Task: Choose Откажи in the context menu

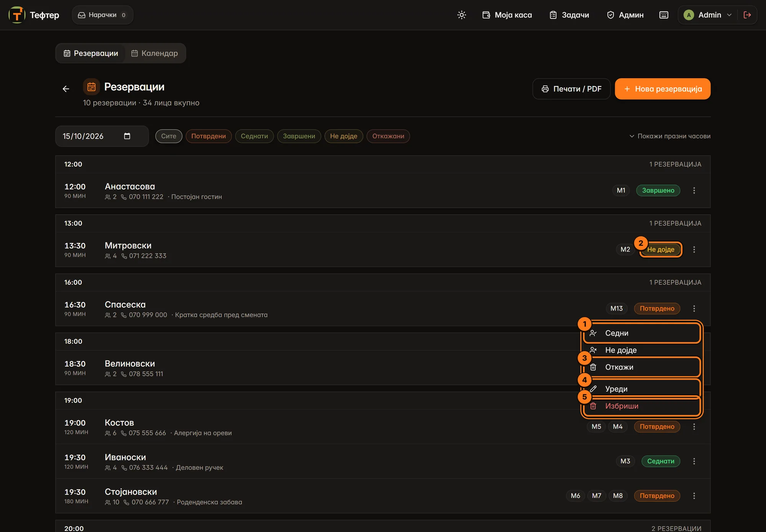Action: pyautogui.click(x=642, y=367)
